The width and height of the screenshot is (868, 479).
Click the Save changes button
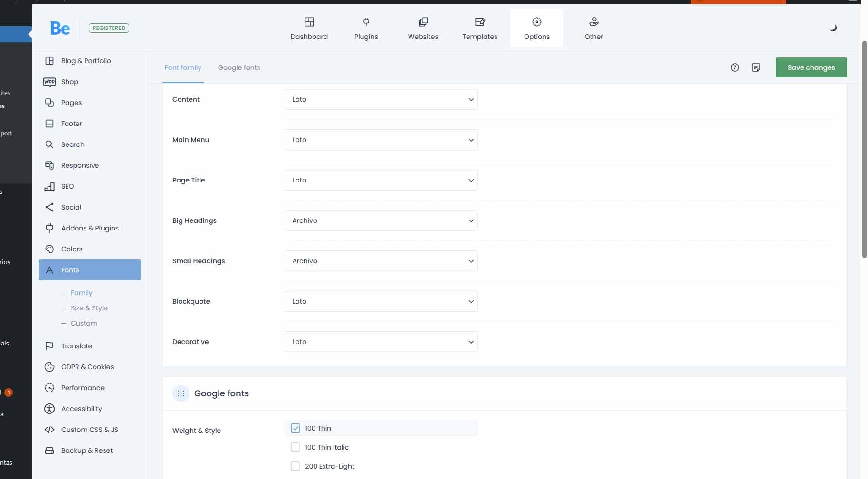811,67
